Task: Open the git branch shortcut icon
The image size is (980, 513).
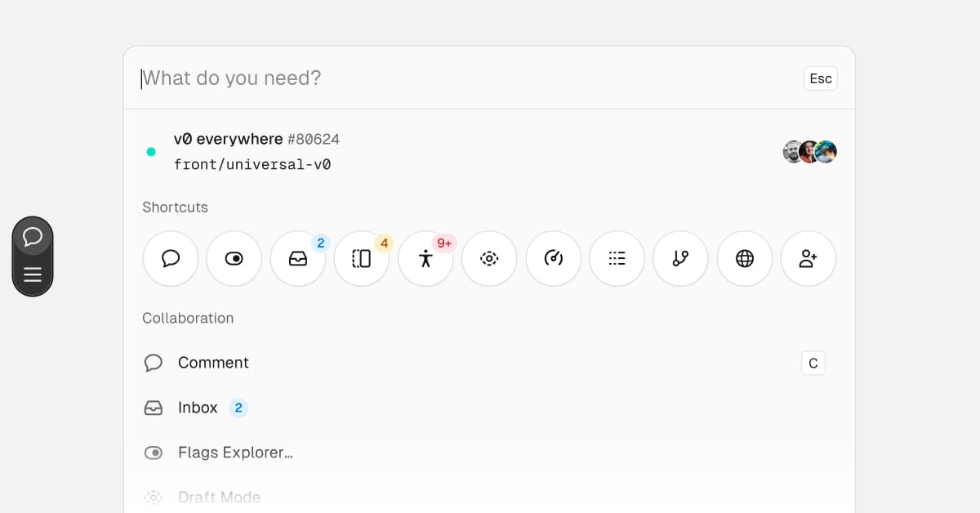Action: click(x=681, y=259)
